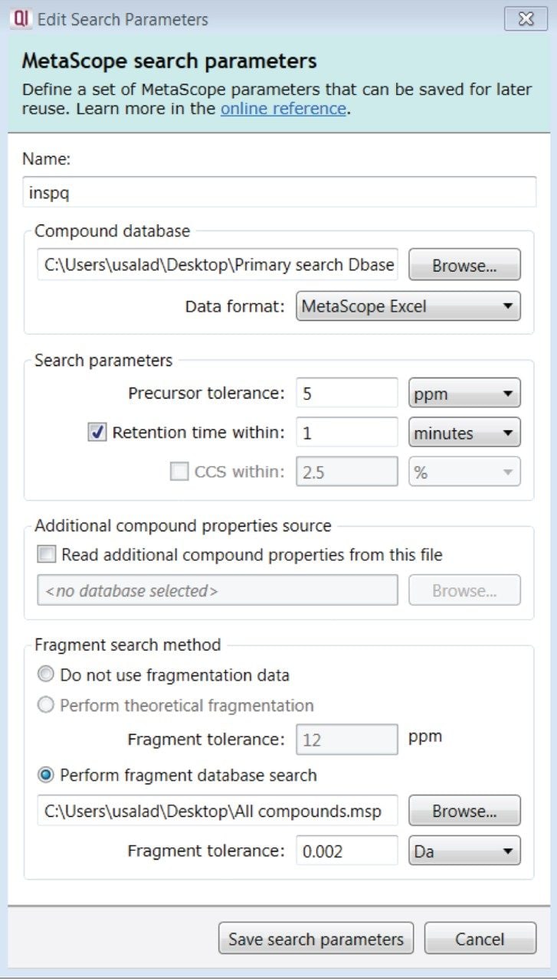Open the retention time minutes unit dropdown
Image resolution: width=557 pixels, height=980 pixels.
[x=464, y=433]
